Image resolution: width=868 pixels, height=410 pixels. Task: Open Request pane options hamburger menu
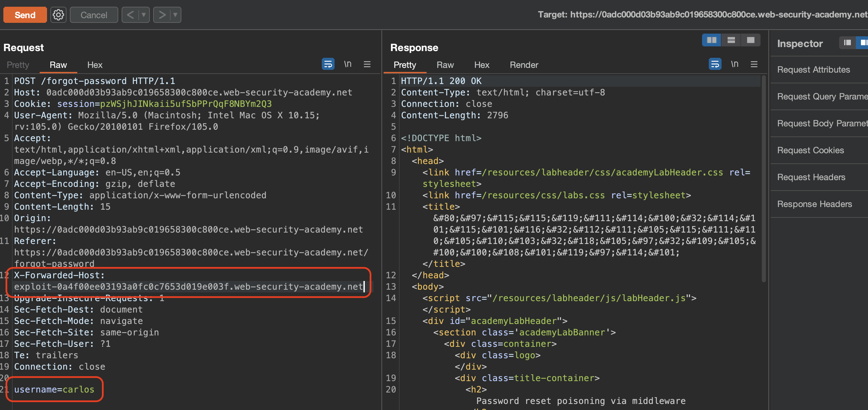click(367, 64)
